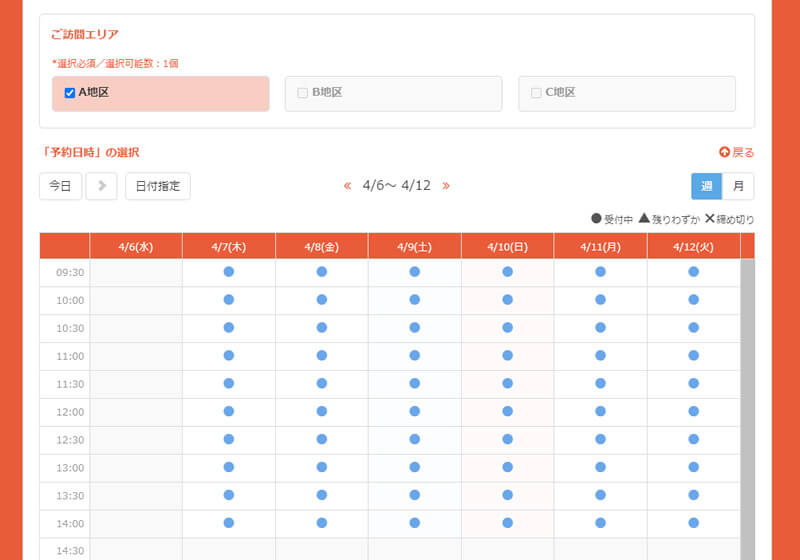800x560 pixels.
Task: Select the 4/7(木) 13:30 slot
Action: point(228,495)
